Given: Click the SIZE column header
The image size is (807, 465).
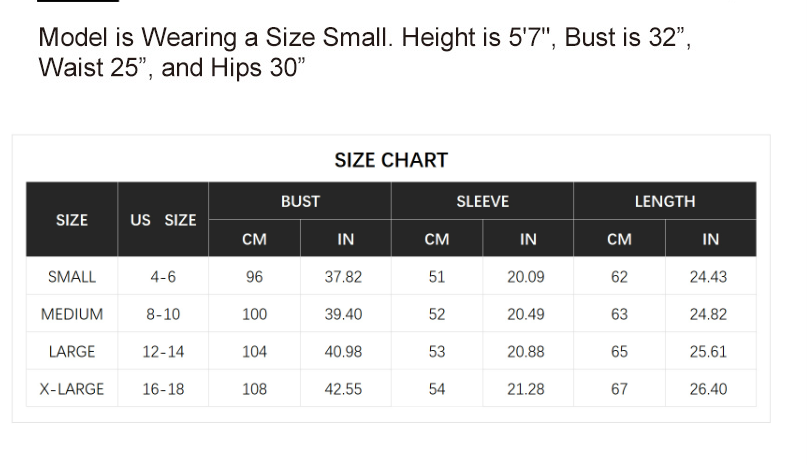Looking at the screenshot, I should point(72,220).
